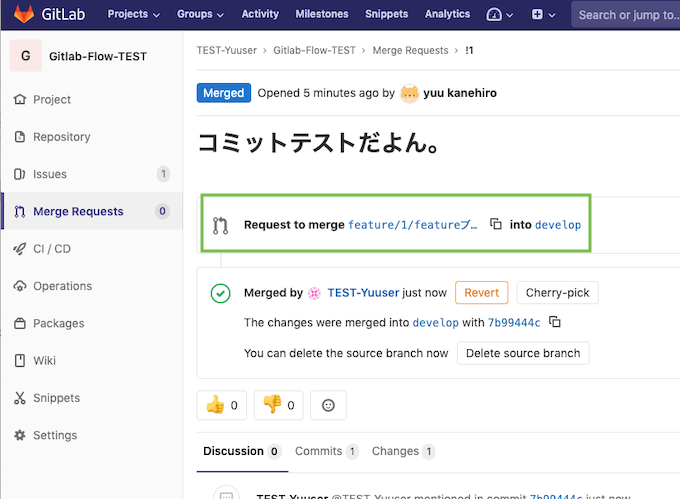Click the Merge Requests icon in sidebar
The height and width of the screenshot is (499, 680).
tap(20, 211)
